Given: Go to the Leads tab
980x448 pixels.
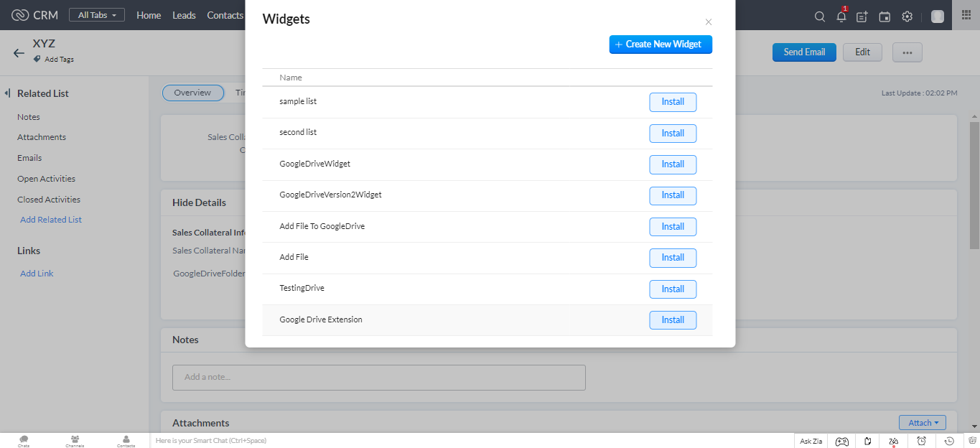Looking at the screenshot, I should (184, 15).
